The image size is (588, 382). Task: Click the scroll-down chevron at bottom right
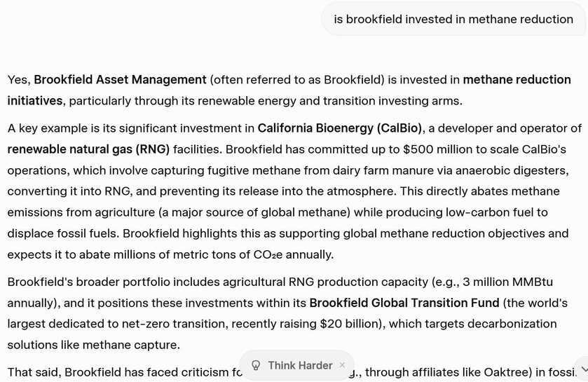point(582,367)
